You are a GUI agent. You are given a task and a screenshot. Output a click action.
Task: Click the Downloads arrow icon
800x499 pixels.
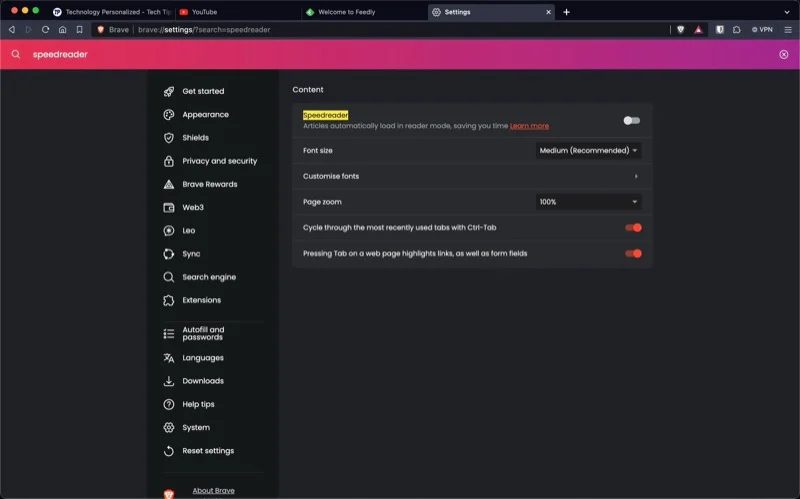pos(169,381)
